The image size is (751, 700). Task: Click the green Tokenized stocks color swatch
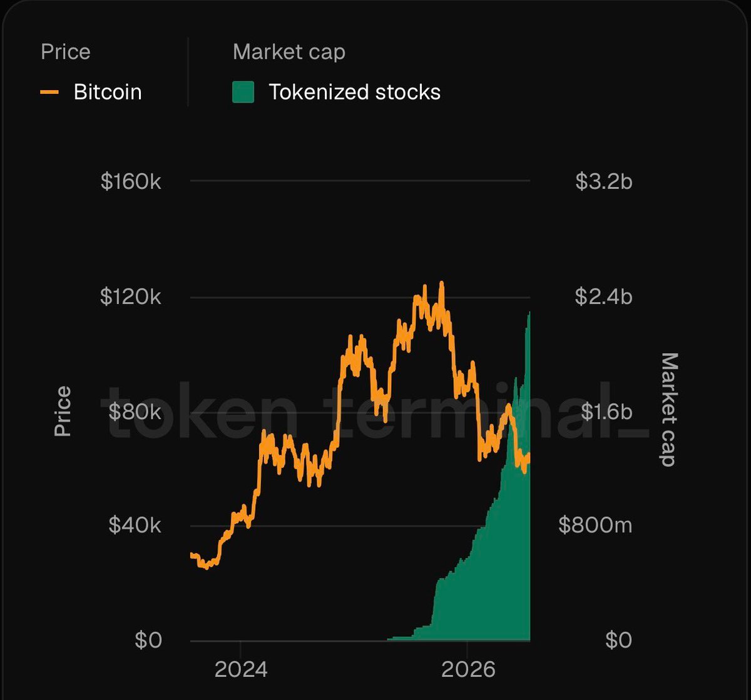tap(243, 92)
